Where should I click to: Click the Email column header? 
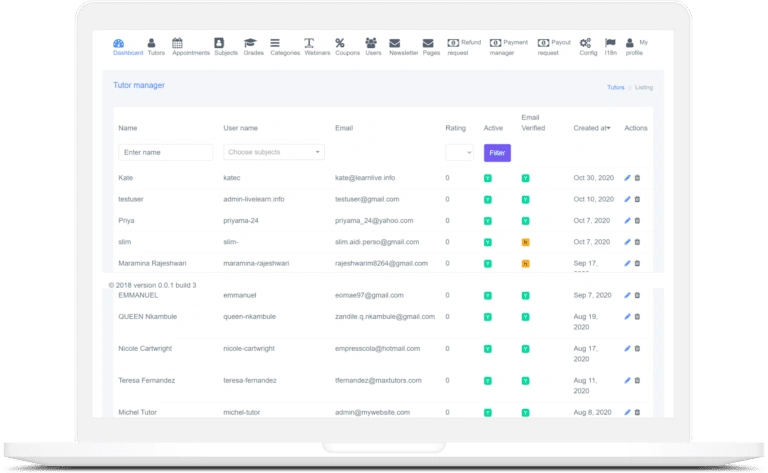[x=344, y=128]
